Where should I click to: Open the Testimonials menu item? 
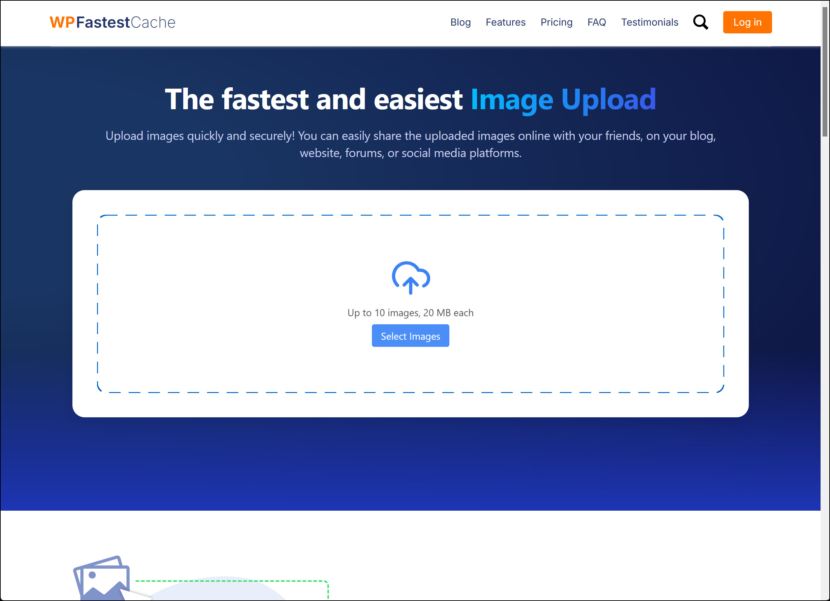[649, 22]
